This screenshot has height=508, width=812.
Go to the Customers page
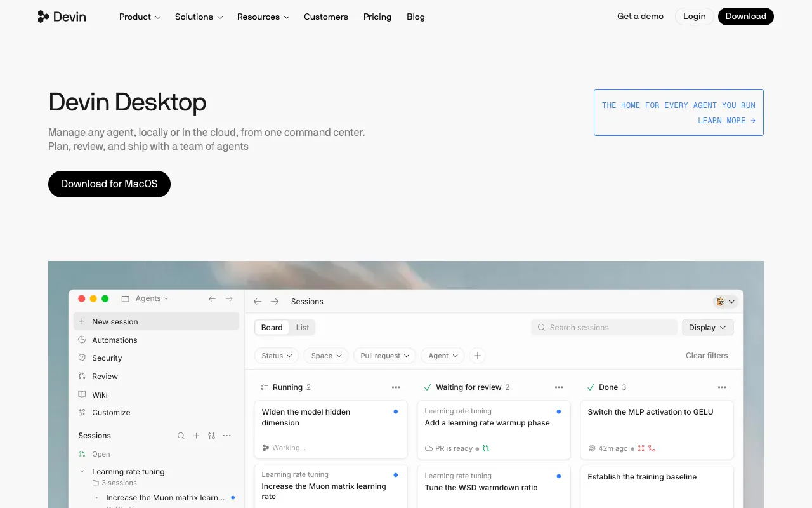pos(326,17)
